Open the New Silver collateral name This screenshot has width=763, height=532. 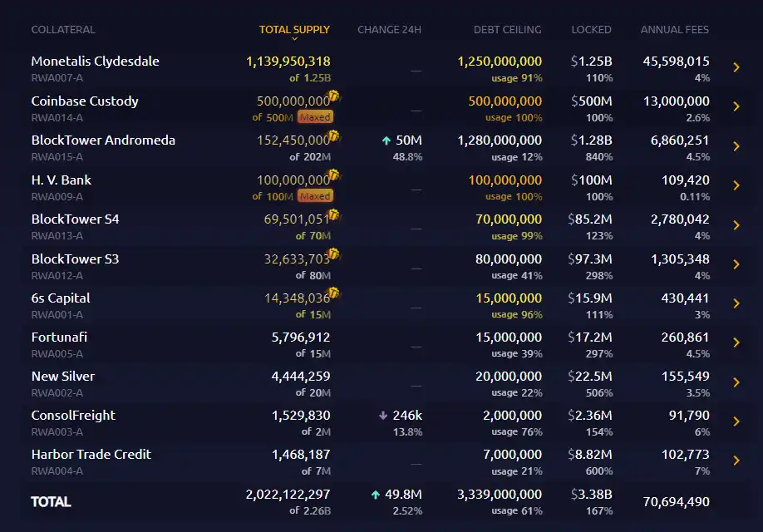point(63,377)
